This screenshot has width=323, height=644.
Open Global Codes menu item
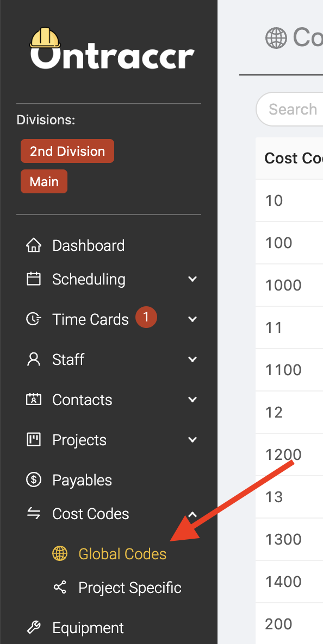[x=122, y=554]
